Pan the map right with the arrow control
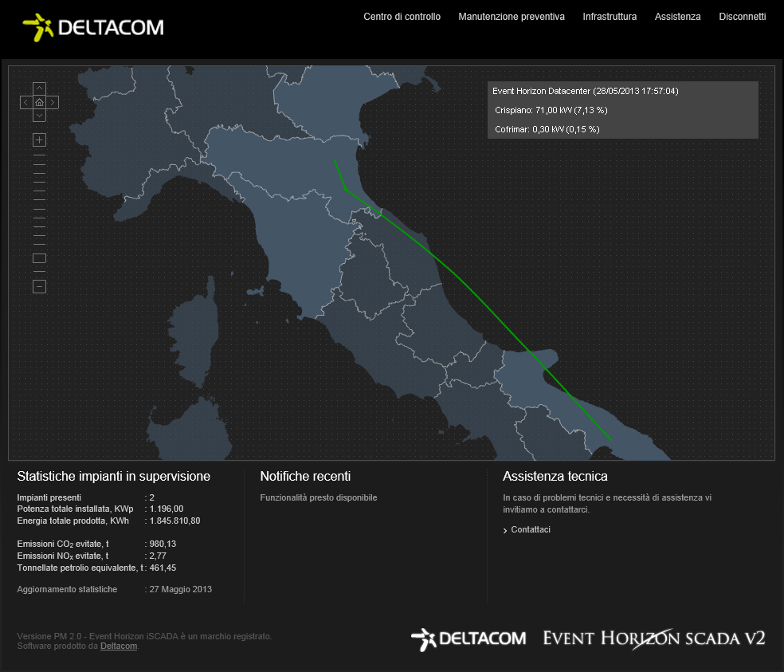Viewport: 784px width, 672px height. pos(53,103)
